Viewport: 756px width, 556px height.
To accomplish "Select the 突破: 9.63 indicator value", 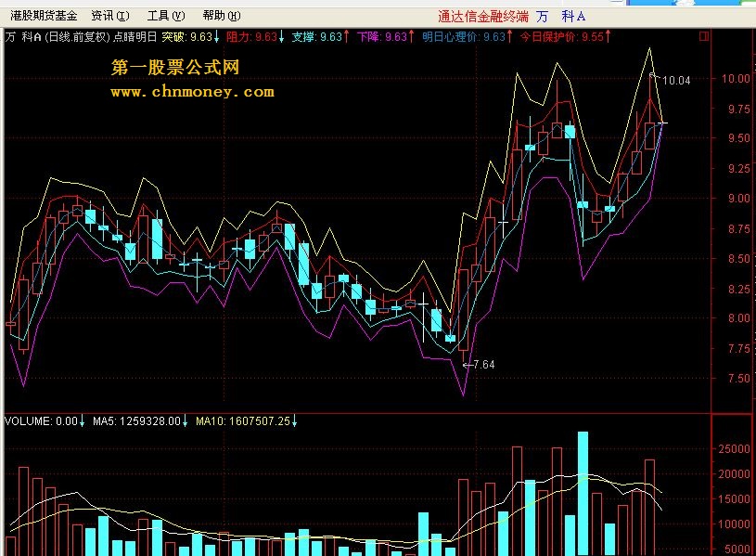I will point(190,37).
